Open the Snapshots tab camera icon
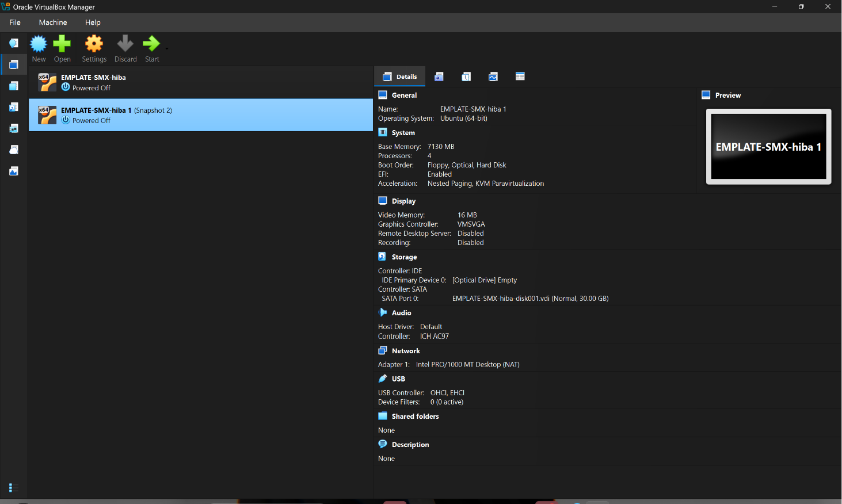 (x=439, y=77)
